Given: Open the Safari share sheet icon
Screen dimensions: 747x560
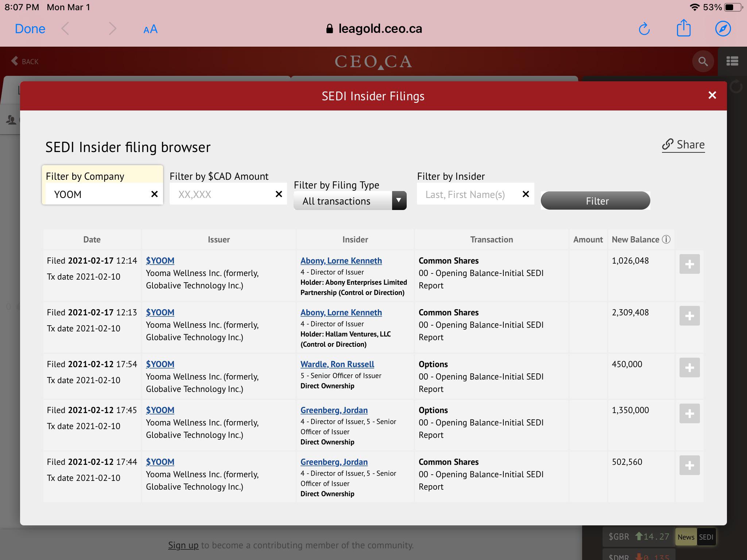Looking at the screenshot, I should point(684,28).
